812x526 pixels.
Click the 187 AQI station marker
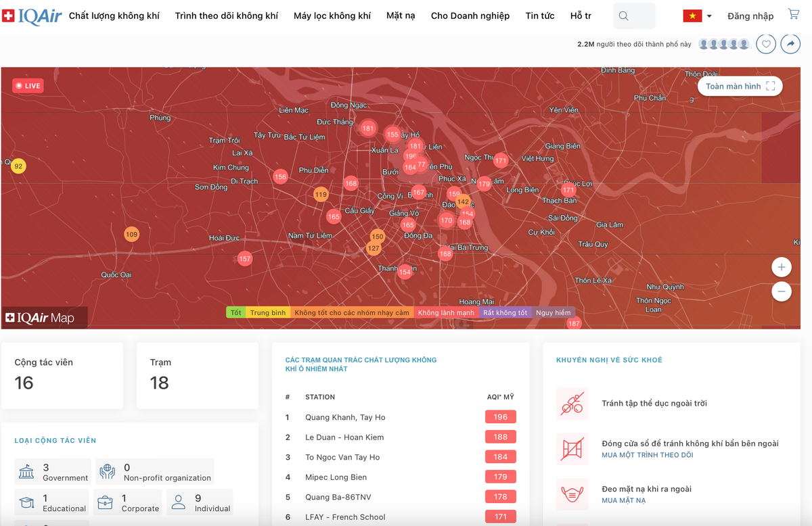574,324
